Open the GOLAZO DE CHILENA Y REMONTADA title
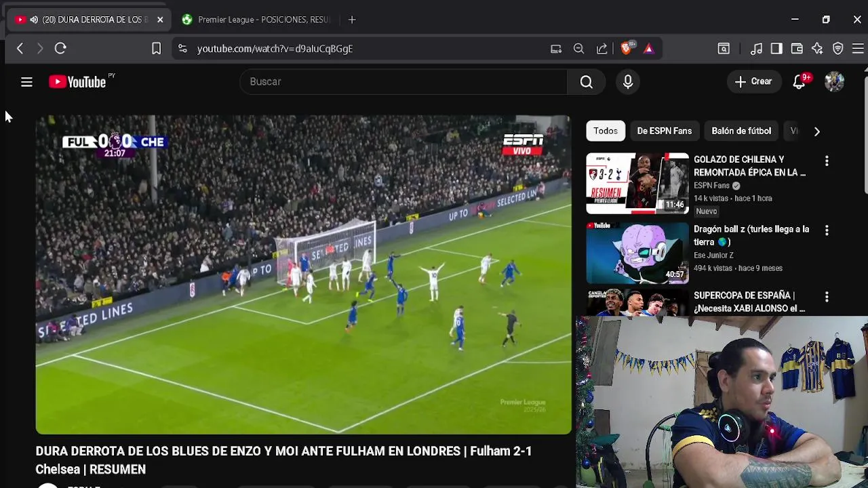 [x=749, y=166]
